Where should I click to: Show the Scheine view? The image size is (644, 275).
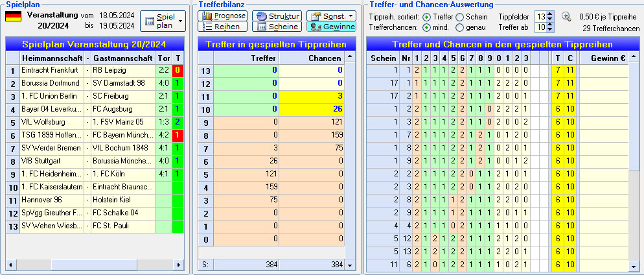[x=277, y=27]
